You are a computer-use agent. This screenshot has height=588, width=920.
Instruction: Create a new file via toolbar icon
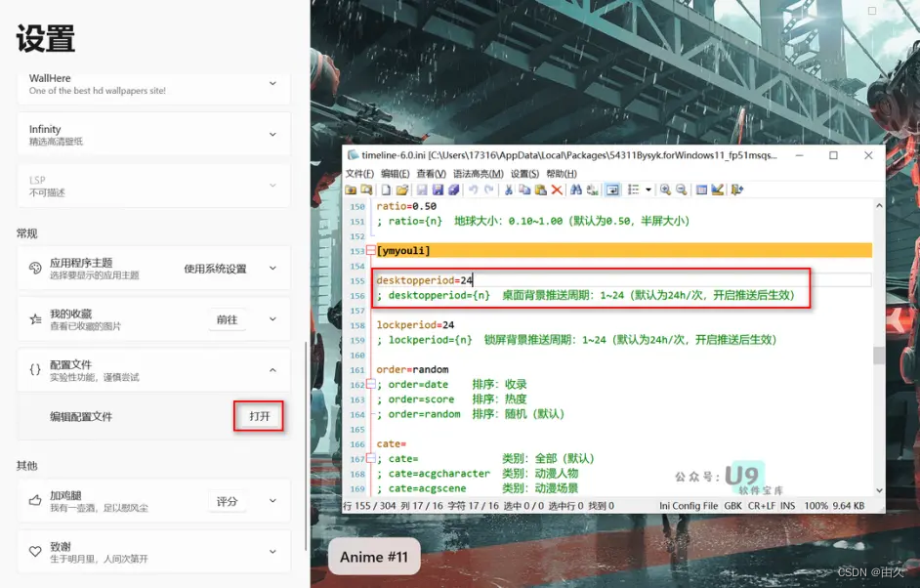point(386,189)
